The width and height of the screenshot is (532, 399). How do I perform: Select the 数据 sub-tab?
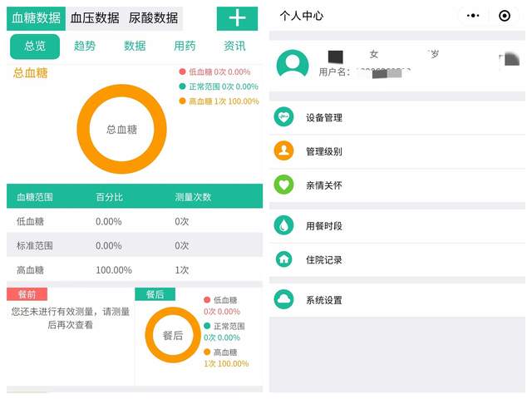pos(135,47)
